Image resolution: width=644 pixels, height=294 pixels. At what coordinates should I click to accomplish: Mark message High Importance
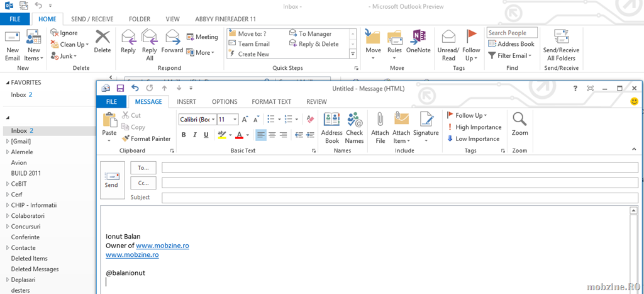coord(474,127)
